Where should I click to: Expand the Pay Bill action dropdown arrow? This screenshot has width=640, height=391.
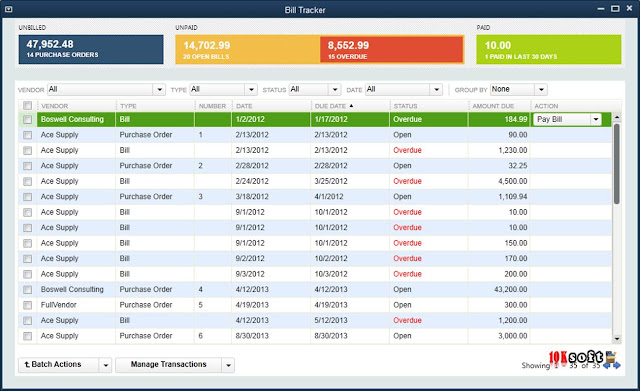pyautogui.click(x=596, y=119)
